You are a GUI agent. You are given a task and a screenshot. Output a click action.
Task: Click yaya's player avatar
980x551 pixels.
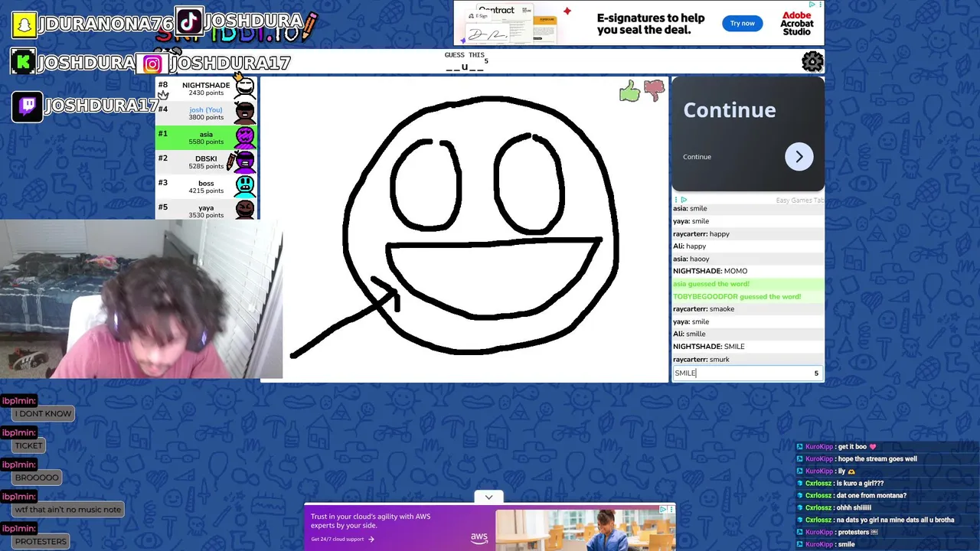tap(245, 210)
